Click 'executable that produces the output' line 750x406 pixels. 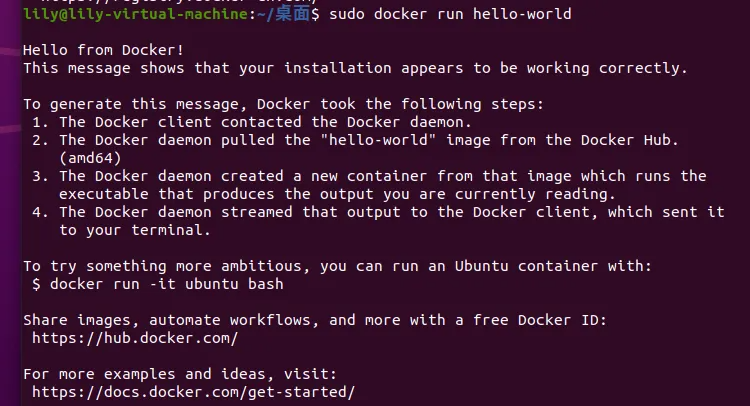tap(337, 194)
